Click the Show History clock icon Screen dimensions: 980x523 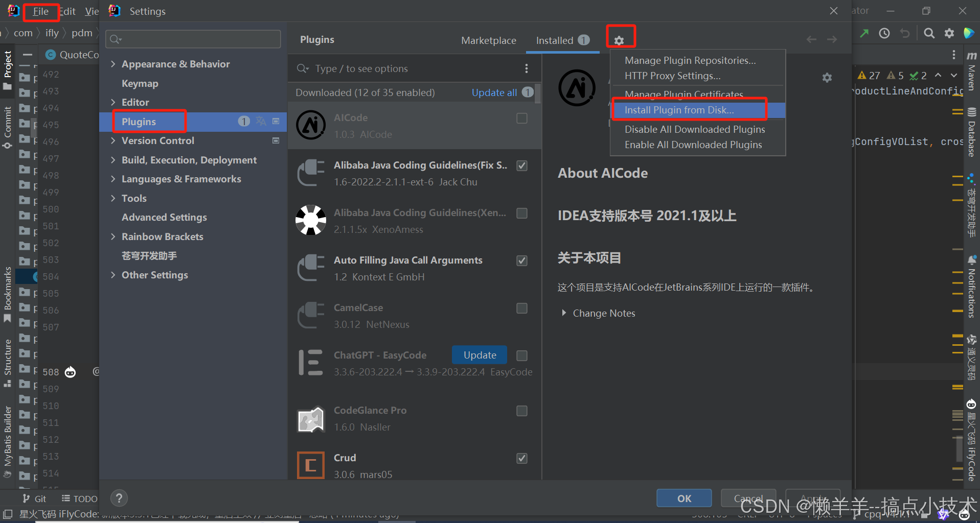coord(884,33)
